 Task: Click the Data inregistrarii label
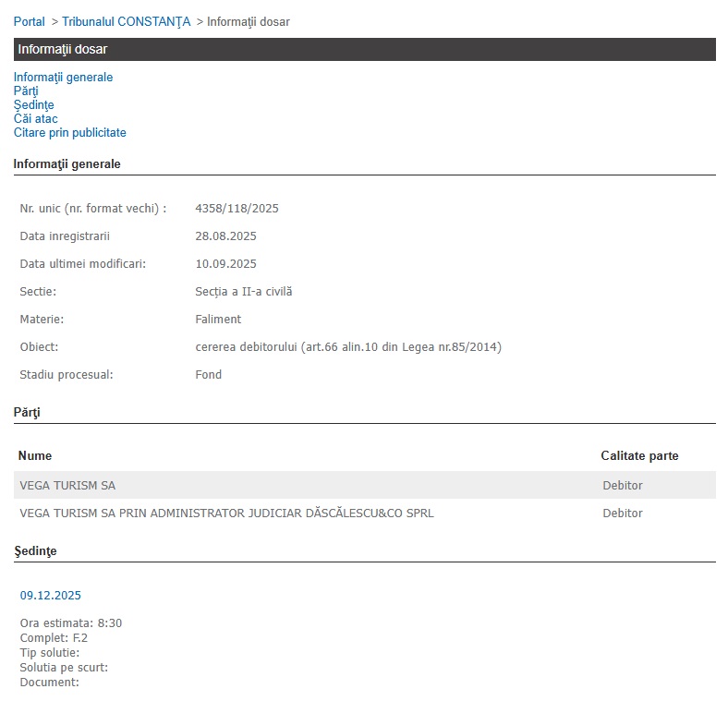[65, 236]
